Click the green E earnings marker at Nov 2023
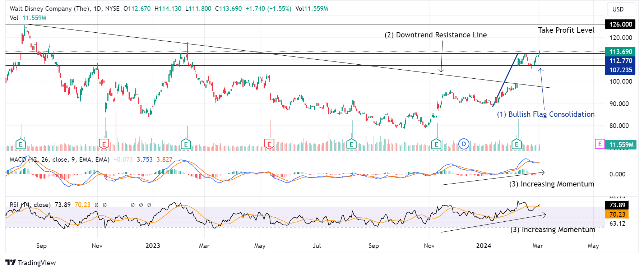Viewport: 644px width, 272px height. point(436,144)
